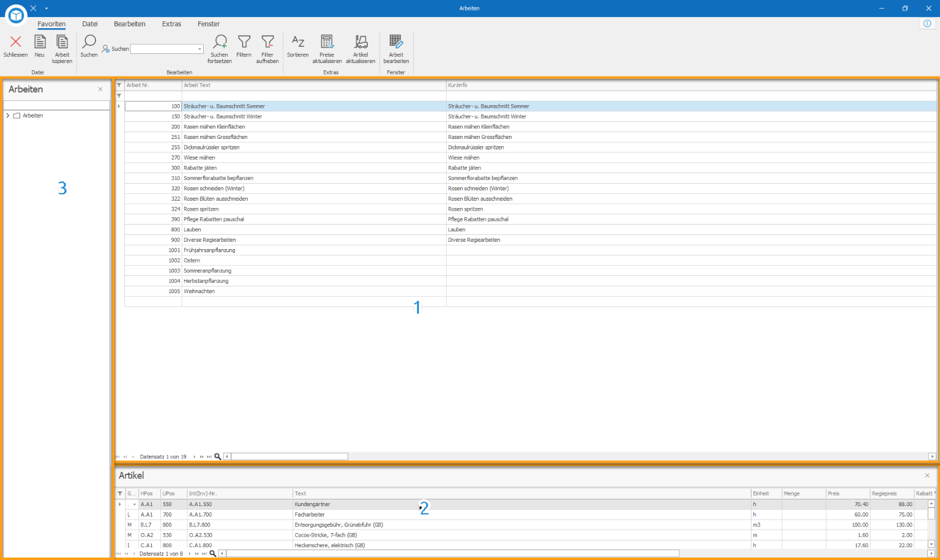Jump to last record in Arbeiten navigator
The width and height of the screenshot is (940, 560).
pyautogui.click(x=209, y=457)
